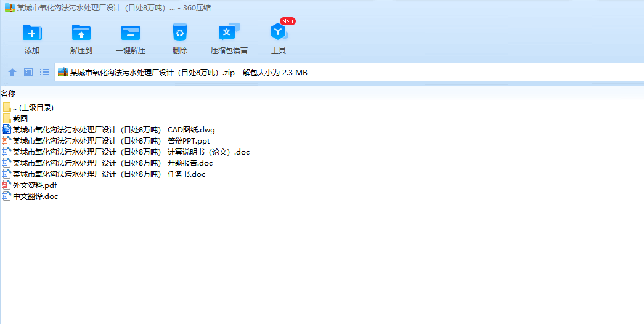Image resolution: width=644 pixels, height=324 pixels.
Task: Select the 开题报告.doc file
Action: (x=108, y=163)
